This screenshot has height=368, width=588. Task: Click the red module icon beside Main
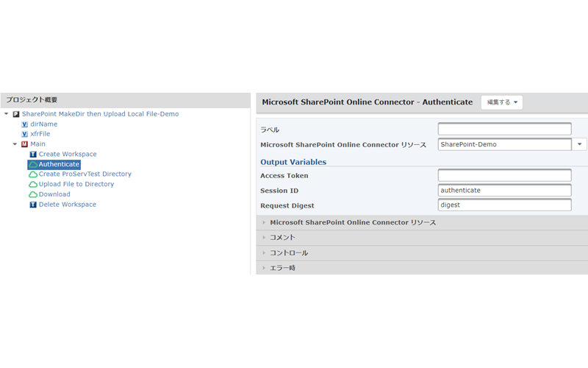click(x=25, y=144)
